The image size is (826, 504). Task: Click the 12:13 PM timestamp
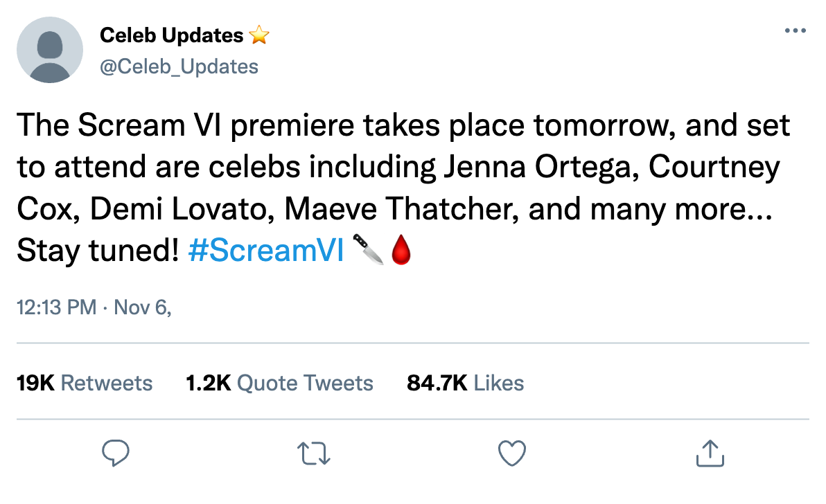(x=56, y=307)
